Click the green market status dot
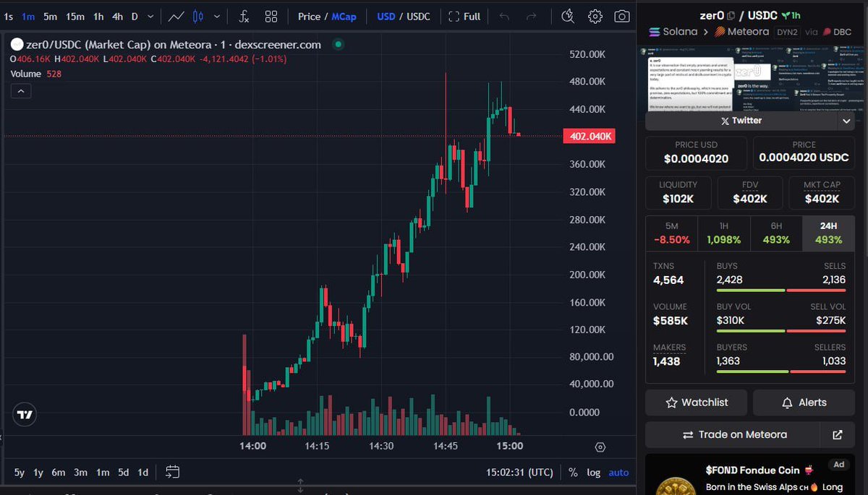The image size is (868, 495). [338, 44]
